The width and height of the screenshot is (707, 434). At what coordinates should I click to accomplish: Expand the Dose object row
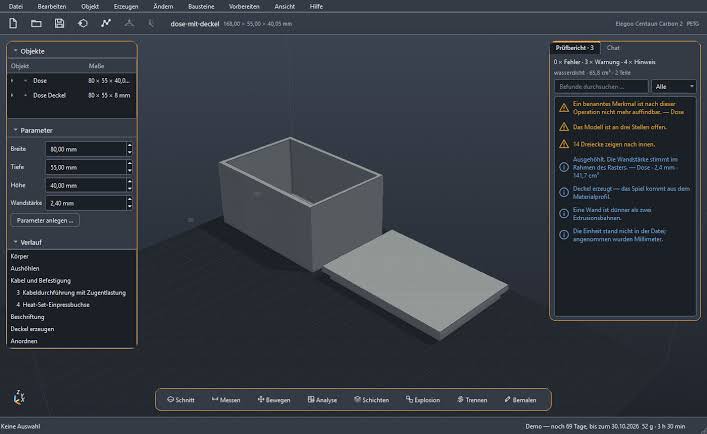pos(12,81)
